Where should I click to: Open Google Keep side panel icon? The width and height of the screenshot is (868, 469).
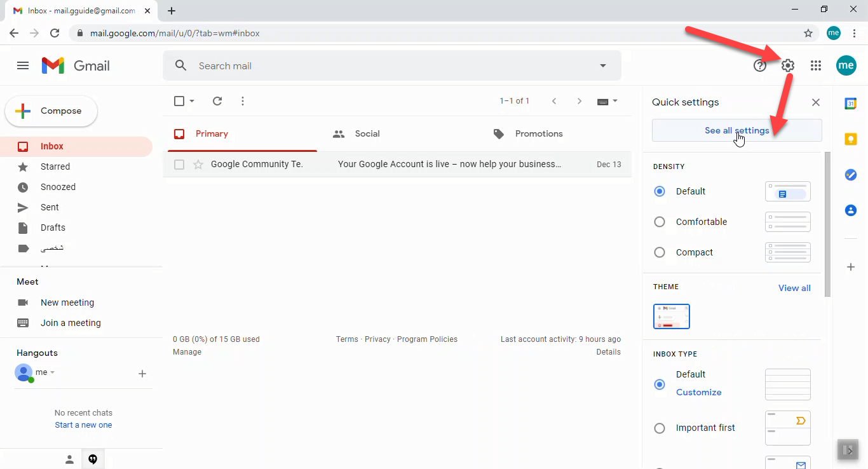[851, 139]
